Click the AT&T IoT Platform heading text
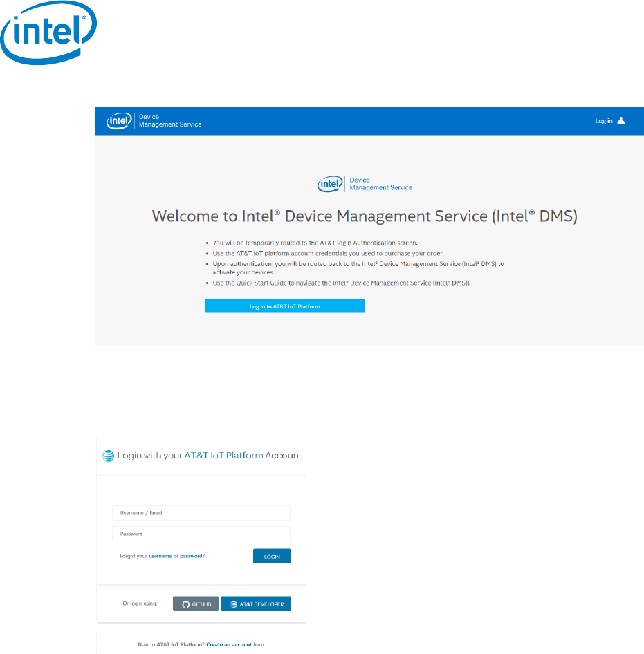This screenshot has height=654, width=644. pyautogui.click(x=223, y=456)
